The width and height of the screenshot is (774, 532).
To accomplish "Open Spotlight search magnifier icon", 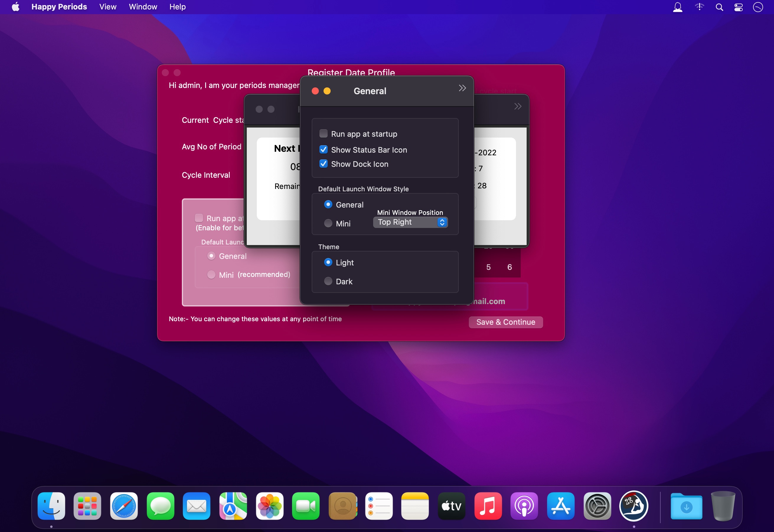I will [x=719, y=7].
